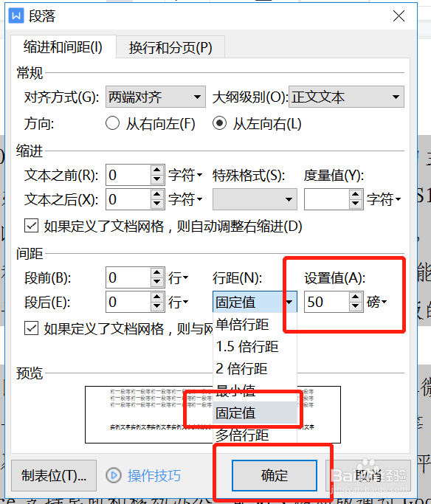
Task: Decrease the 段前 spacing value
Action: point(157,283)
